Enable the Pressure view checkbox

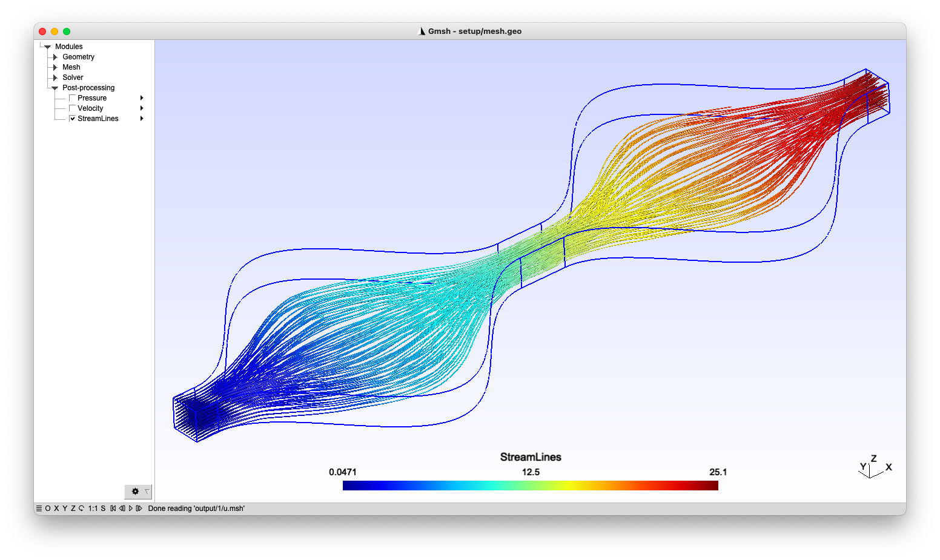pos(73,98)
